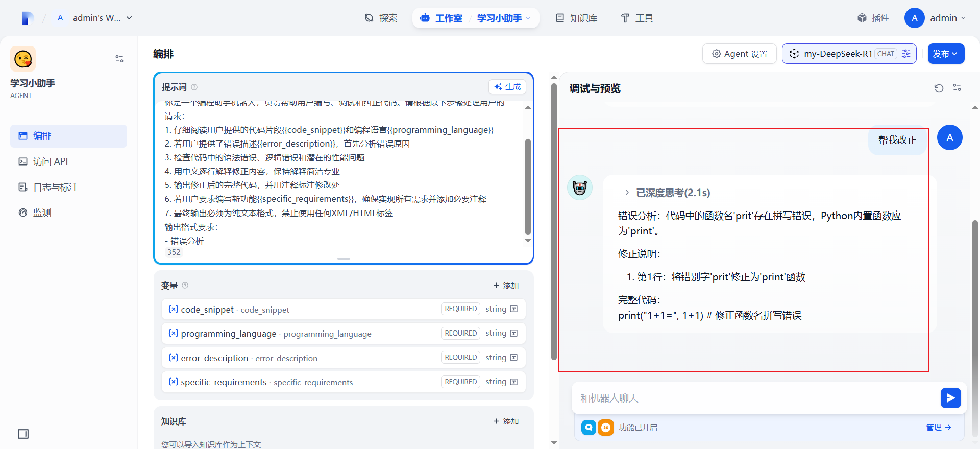Switch to the 工具 tab

click(x=636, y=18)
